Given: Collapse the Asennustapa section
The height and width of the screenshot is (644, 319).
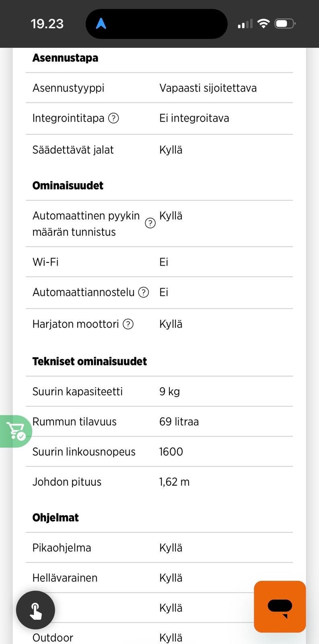Looking at the screenshot, I should pos(65,58).
